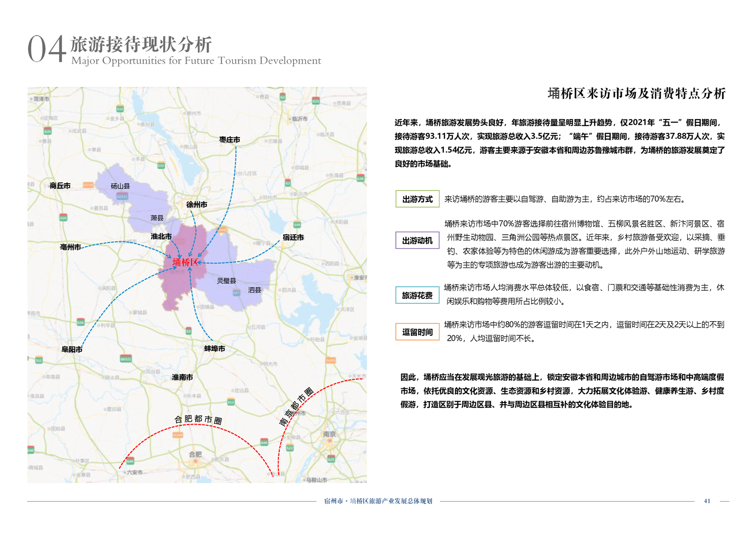This screenshot has width=756, height=534.
Task: Click the heading 旅游接待现状分析
Action: 141,44
